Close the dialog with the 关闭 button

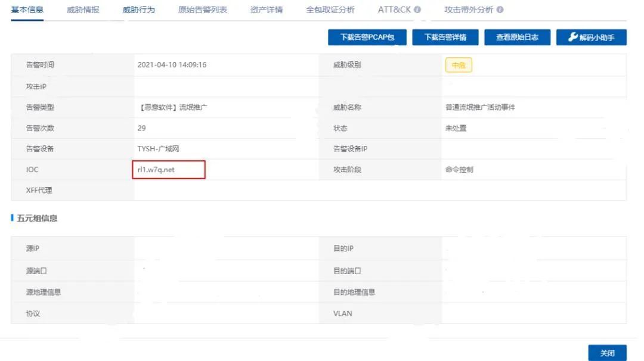[x=607, y=353]
